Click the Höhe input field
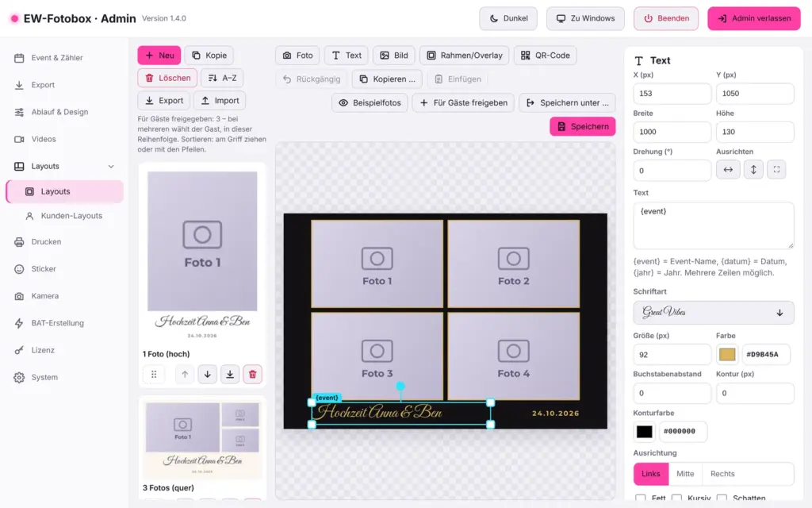The width and height of the screenshot is (812, 508). pos(755,133)
